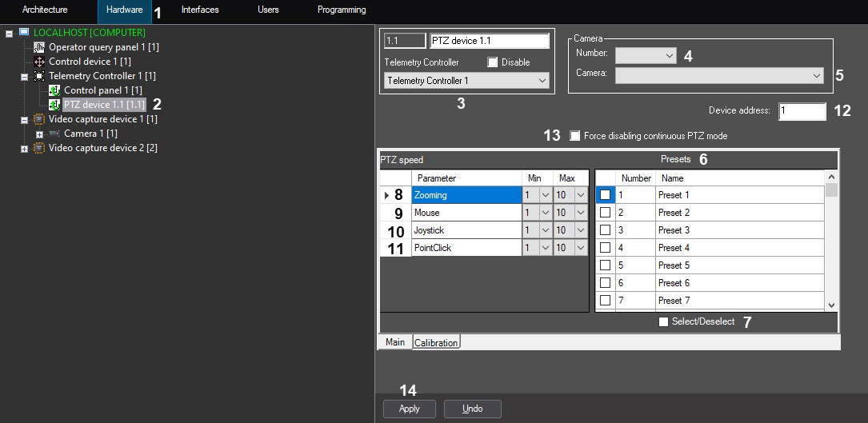
Task: Click the Control device 1 icon
Action: pyautogui.click(x=39, y=62)
